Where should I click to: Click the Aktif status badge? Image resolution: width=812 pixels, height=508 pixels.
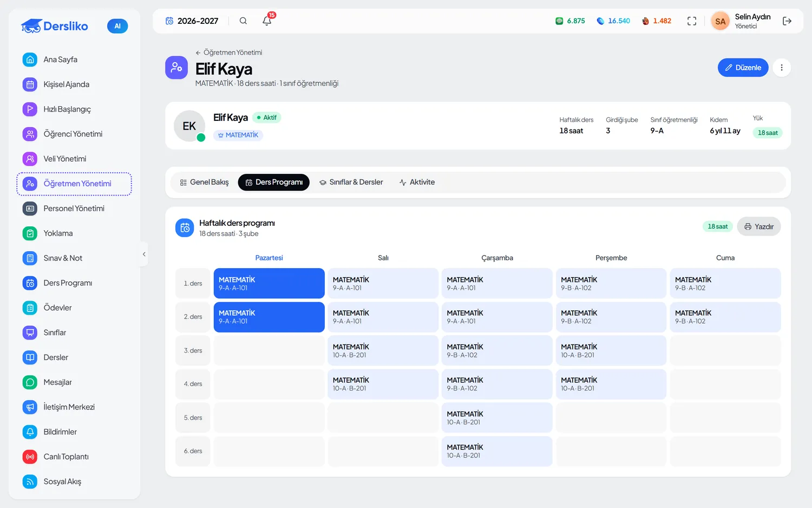point(266,118)
